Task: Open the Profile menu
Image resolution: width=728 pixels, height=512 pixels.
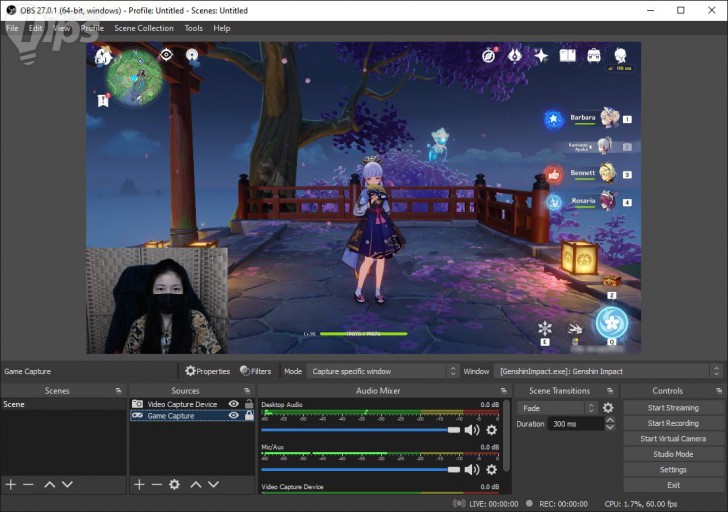Action: click(x=92, y=28)
